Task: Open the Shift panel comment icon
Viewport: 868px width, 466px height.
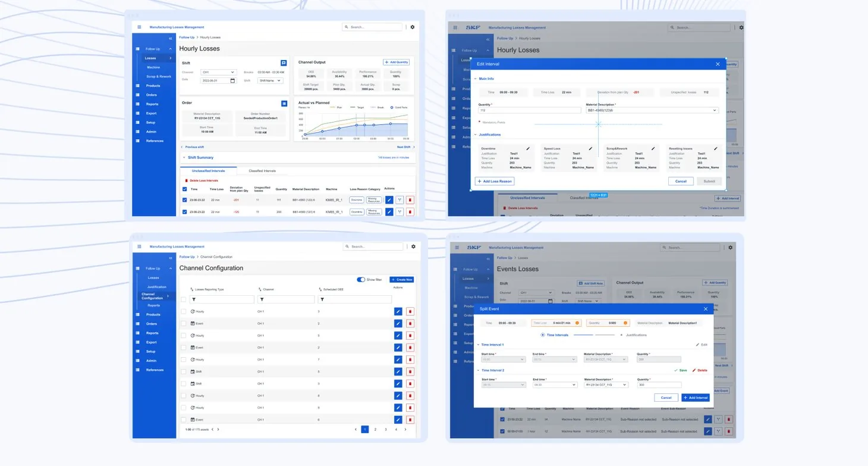Action: pyautogui.click(x=284, y=62)
